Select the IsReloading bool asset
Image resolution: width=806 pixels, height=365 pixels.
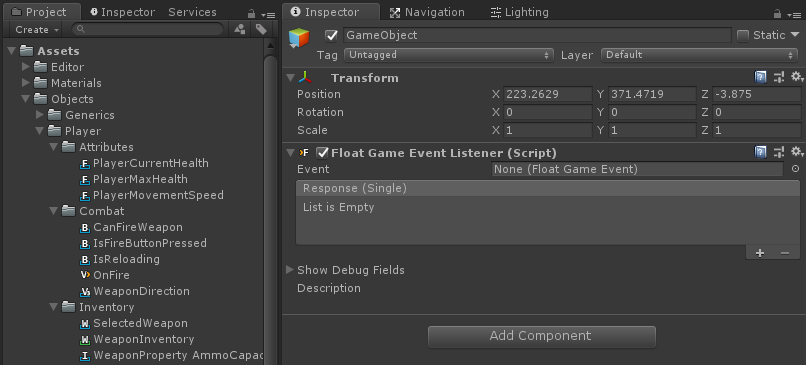(x=120, y=259)
